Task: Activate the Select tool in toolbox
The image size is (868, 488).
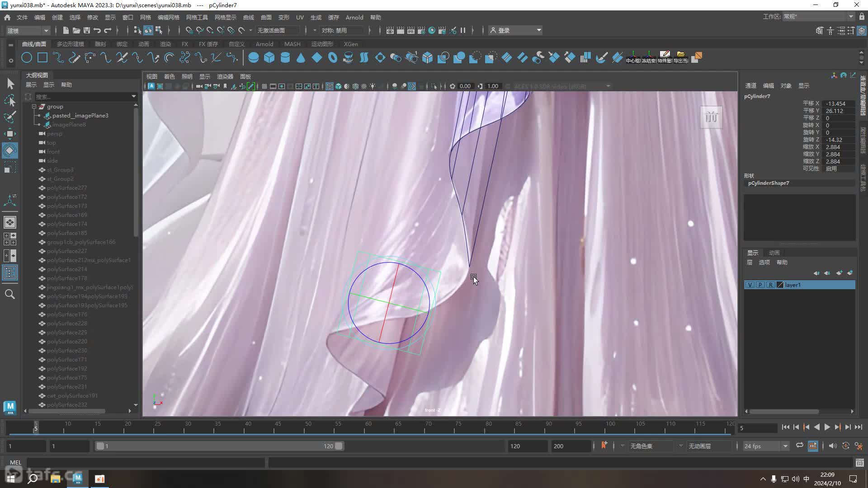Action: tap(10, 84)
